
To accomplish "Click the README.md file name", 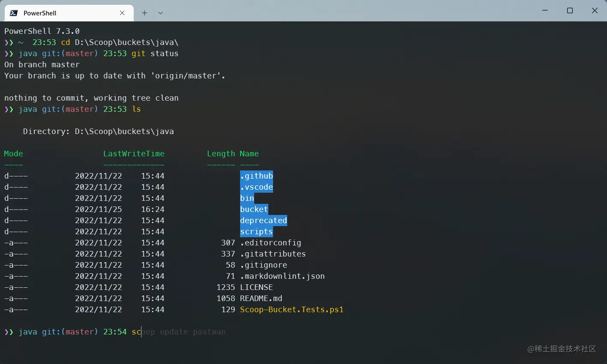I will [x=261, y=298].
